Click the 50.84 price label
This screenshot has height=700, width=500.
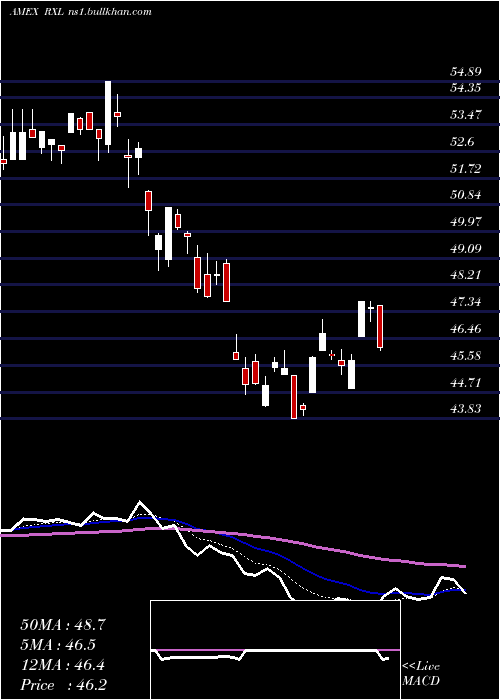(x=465, y=195)
